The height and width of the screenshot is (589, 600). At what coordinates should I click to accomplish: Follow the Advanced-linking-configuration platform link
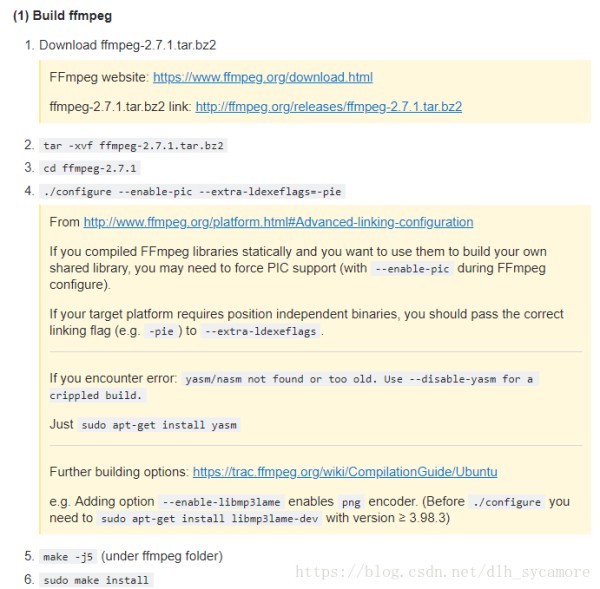tap(278, 222)
